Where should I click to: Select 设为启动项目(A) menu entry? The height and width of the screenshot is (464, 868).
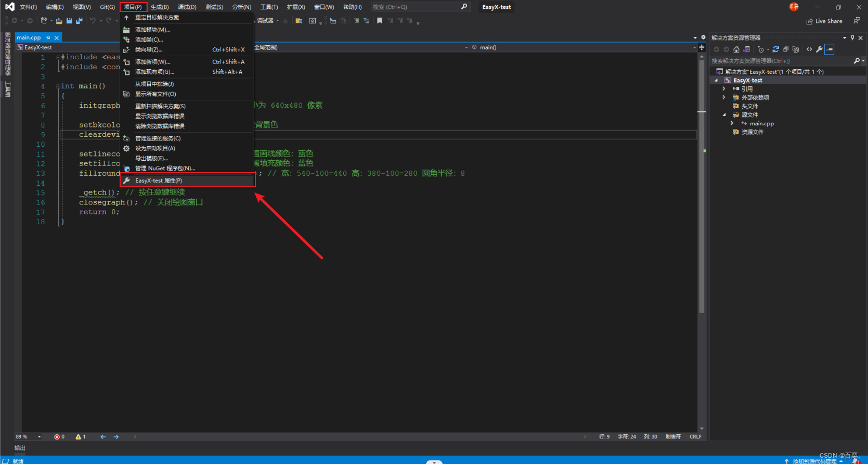coord(187,148)
